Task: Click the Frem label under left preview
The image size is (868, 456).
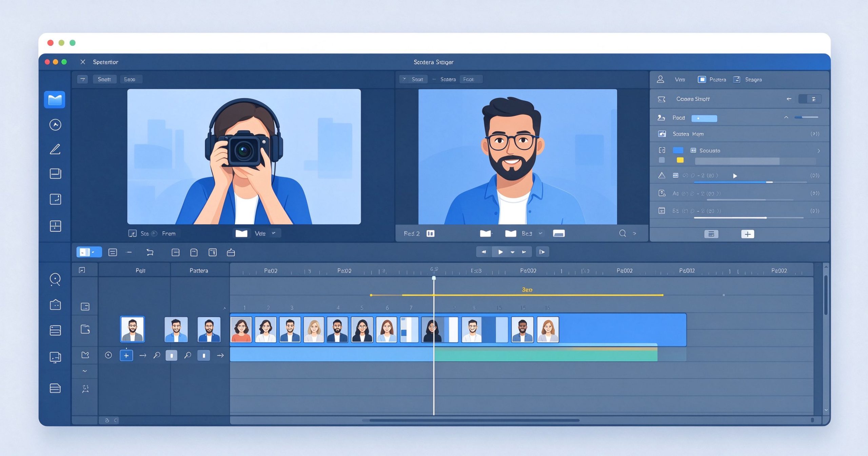Action: click(169, 233)
